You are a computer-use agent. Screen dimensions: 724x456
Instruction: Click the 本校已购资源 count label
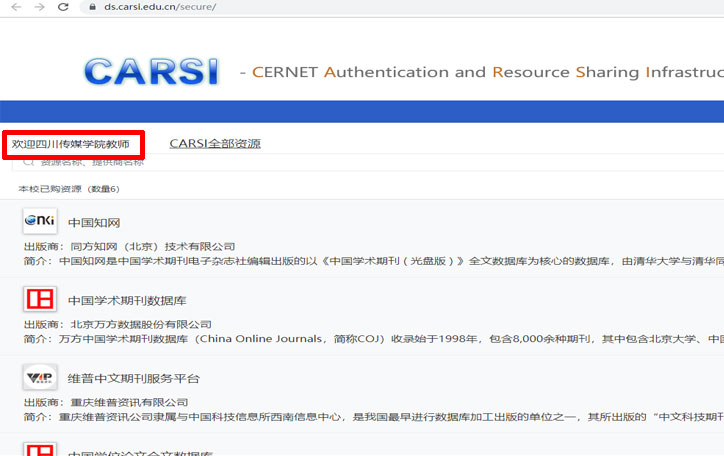pyautogui.click(x=68, y=189)
